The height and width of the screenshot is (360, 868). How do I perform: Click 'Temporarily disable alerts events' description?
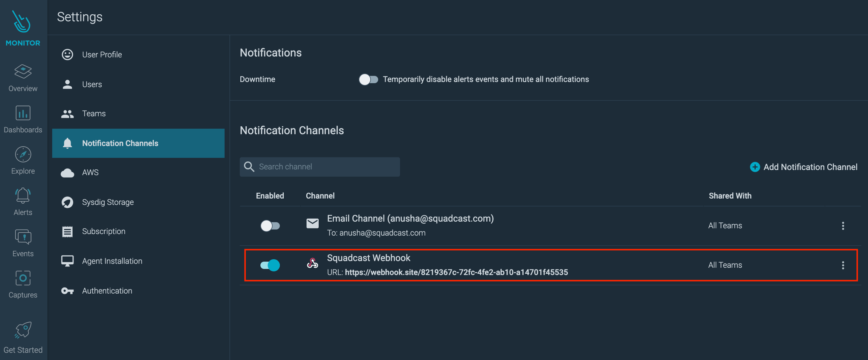[486, 80]
